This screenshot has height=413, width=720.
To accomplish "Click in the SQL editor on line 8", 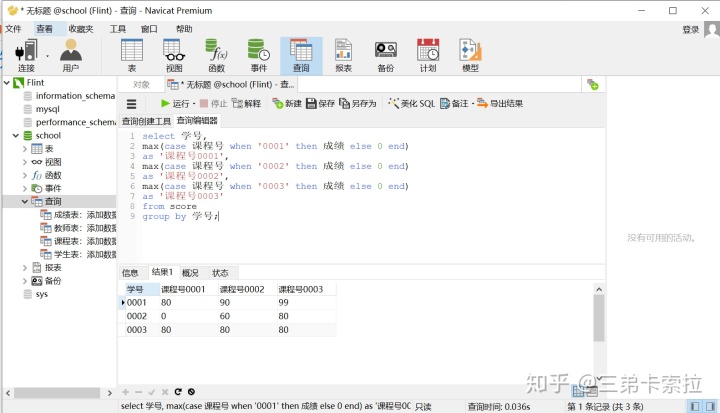I will pyautogui.click(x=169, y=207).
